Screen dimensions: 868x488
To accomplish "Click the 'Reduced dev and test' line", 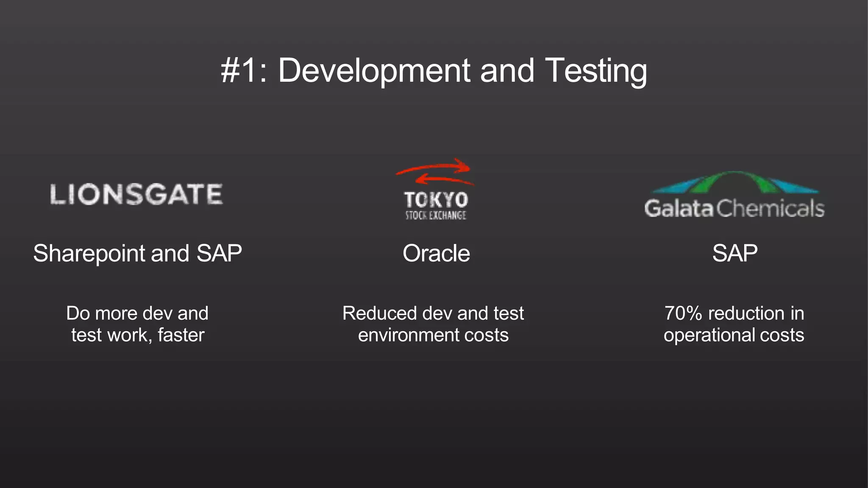I will tap(433, 313).
